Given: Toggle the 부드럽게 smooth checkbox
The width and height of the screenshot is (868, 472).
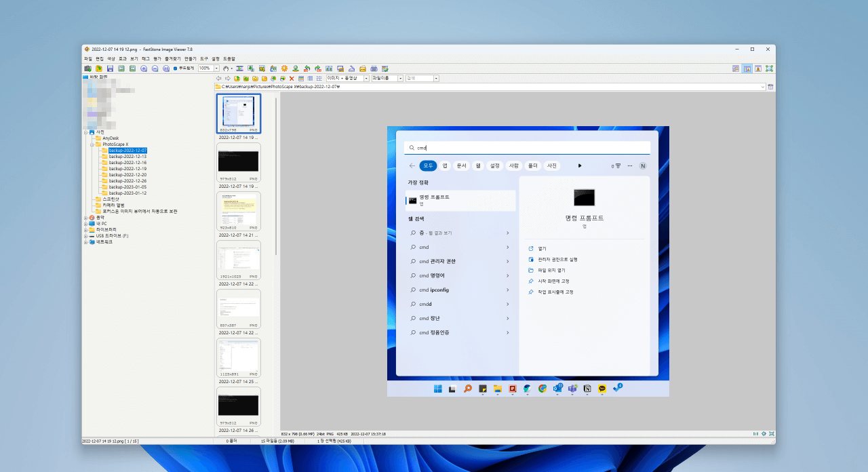Looking at the screenshot, I should coord(175,68).
